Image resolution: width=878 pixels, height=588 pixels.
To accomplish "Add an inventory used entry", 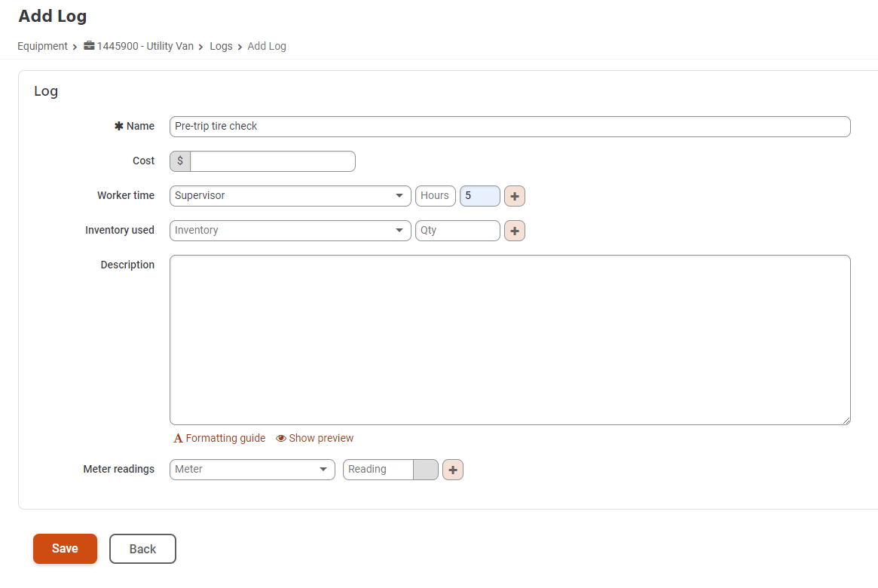I will [x=514, y=230].
